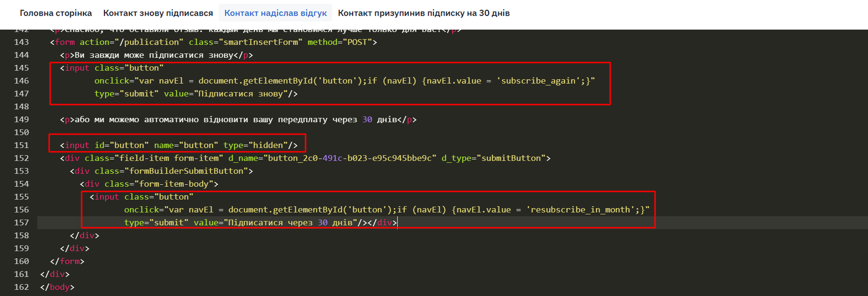Open Контакт призупинив підписку на 30 днів tab

(x=424, y=13)
